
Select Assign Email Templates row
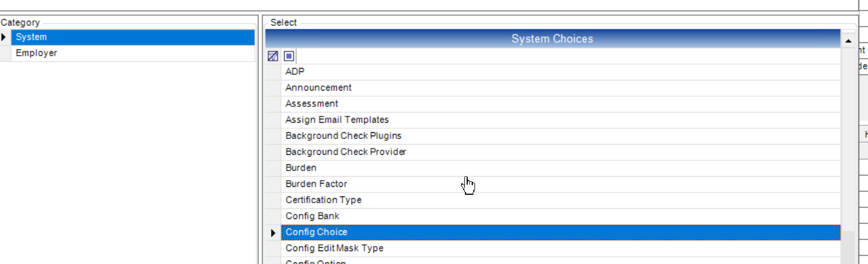click(560, 120)
